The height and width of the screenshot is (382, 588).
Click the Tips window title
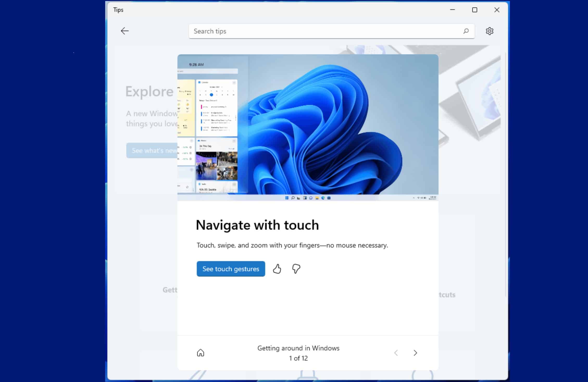pyautogui.click(x=118, y=10)
